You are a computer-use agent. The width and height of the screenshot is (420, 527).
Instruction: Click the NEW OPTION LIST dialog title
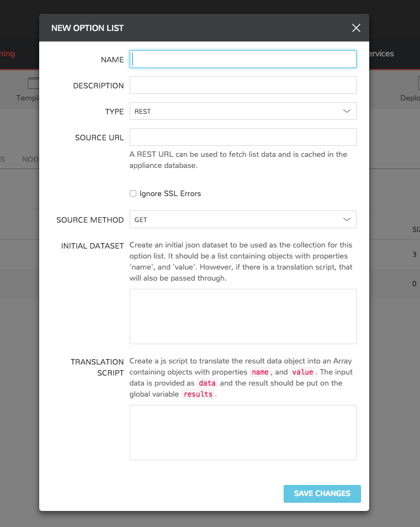click(x=88, y=28)
